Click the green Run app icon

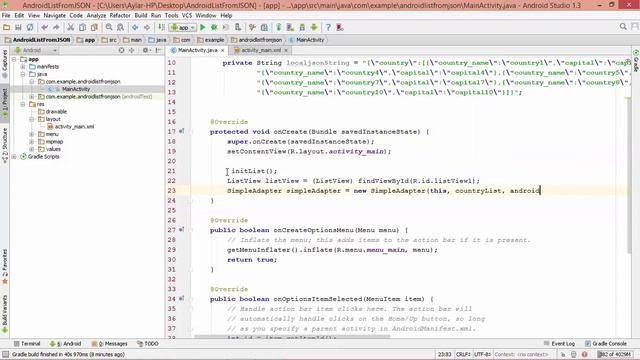pos(202,27)
